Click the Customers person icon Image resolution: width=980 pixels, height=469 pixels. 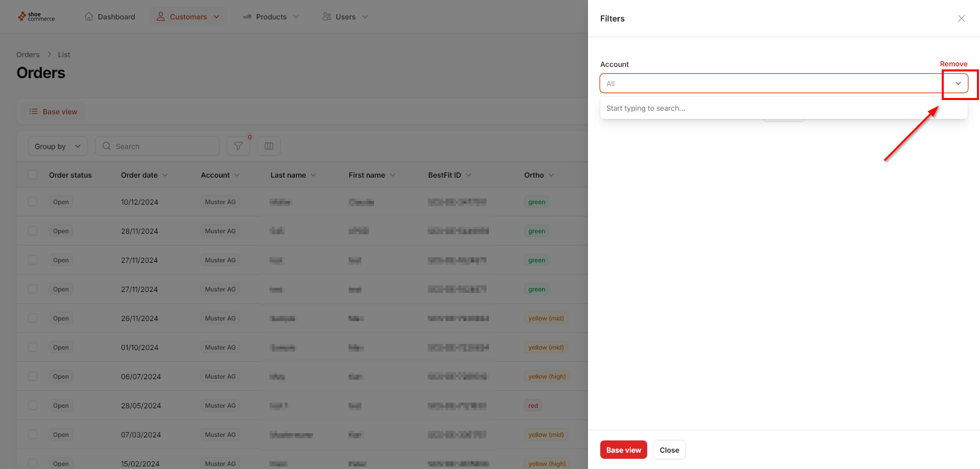pyautogui.click(x=161, y=16)
